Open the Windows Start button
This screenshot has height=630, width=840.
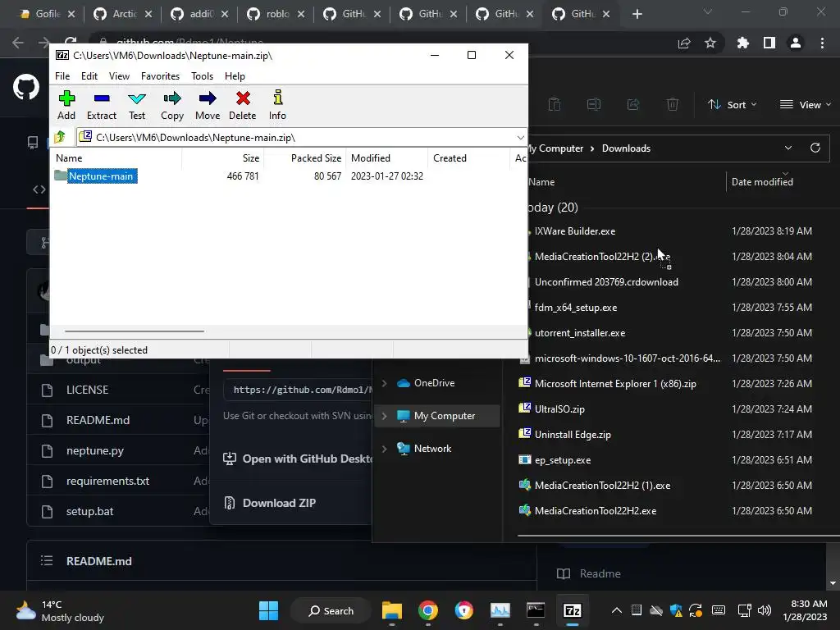pyautogui.click(x=268, y=610)
